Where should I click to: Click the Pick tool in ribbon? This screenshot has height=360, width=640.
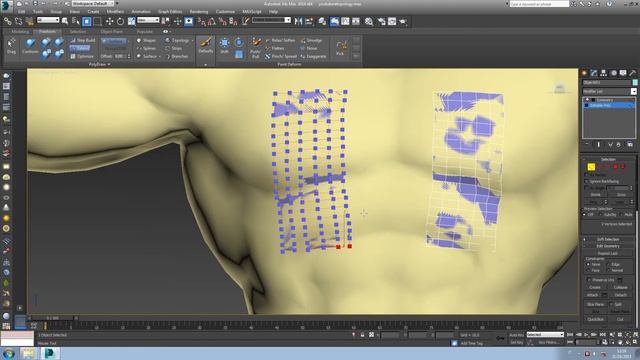(340, 47)
